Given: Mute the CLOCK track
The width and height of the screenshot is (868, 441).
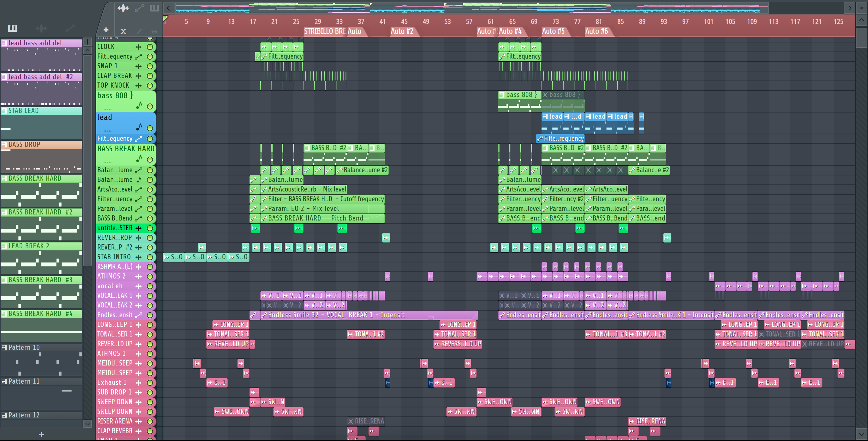Looking at the screenshot, I should click(150, 47).
